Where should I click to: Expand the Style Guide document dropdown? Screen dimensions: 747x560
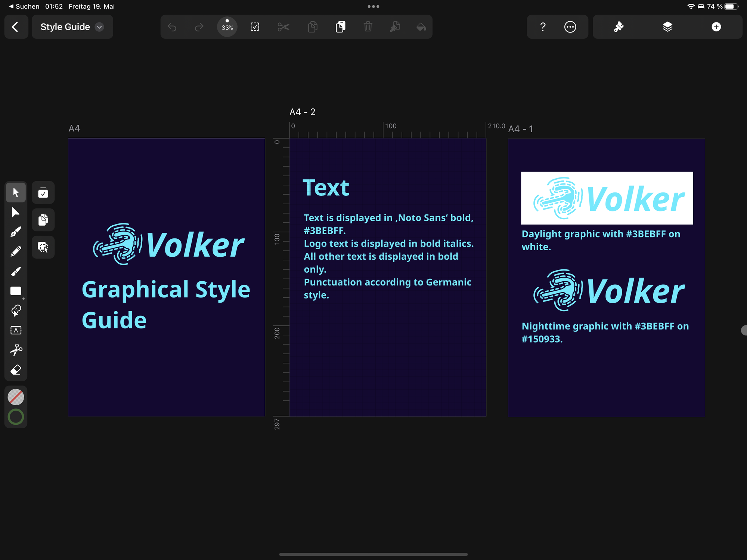(99, 27)
